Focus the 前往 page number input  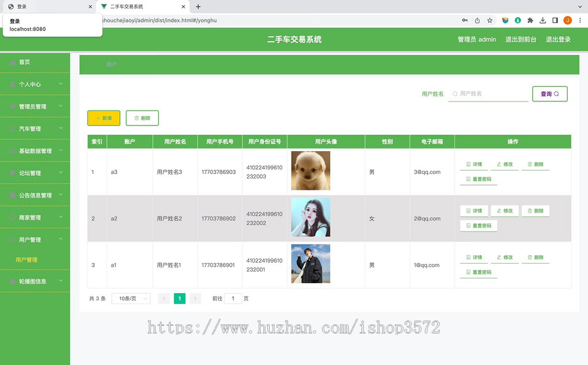233,298
